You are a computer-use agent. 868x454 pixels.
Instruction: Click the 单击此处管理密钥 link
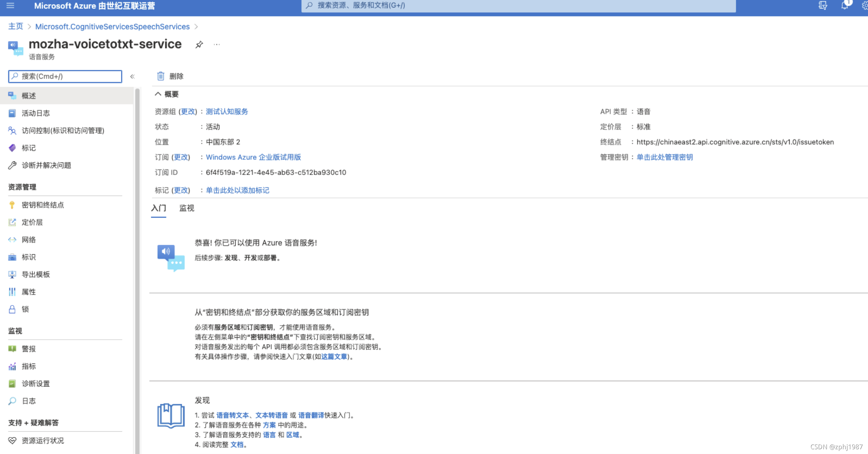coord(665,157)
